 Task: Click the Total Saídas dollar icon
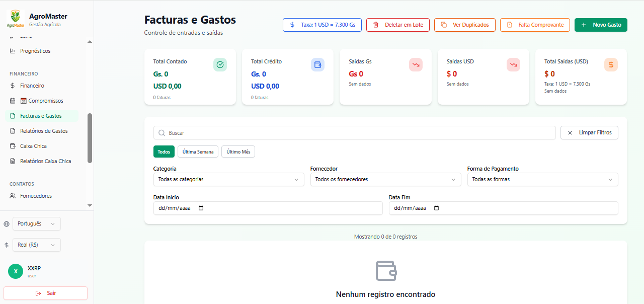point(611,64)
